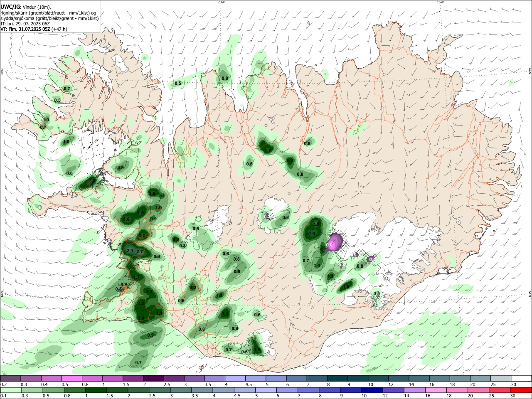Select top-row dark teal swatch between 8 and 9
This screenshot has width=532, height=399.
point(337,378)
